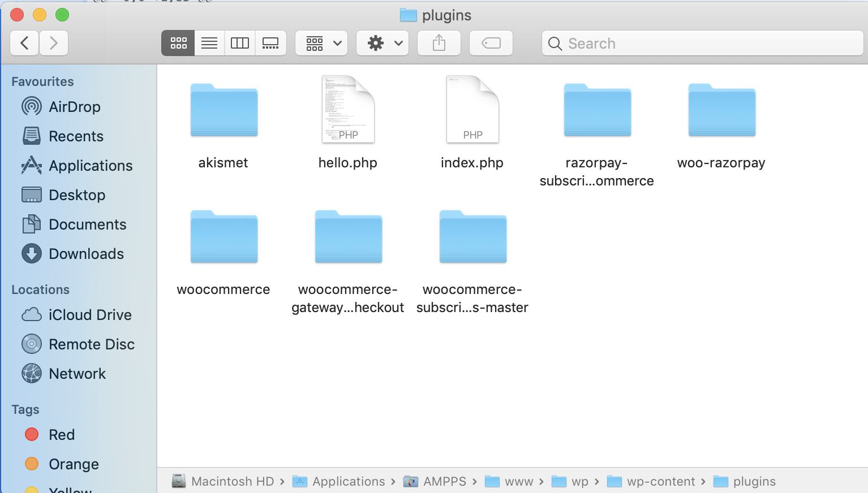Click the Applications sidebar icon
The image size is (868, 493).
click(x=32, y=165)
